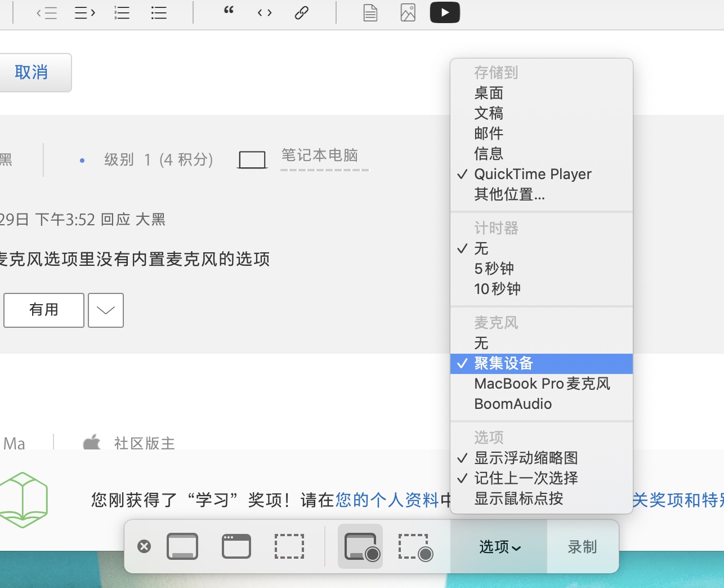Open the 您的个人资料 link
Image resolution: width=724 pixels, height=588 pixels.
[x=387, y=500]
